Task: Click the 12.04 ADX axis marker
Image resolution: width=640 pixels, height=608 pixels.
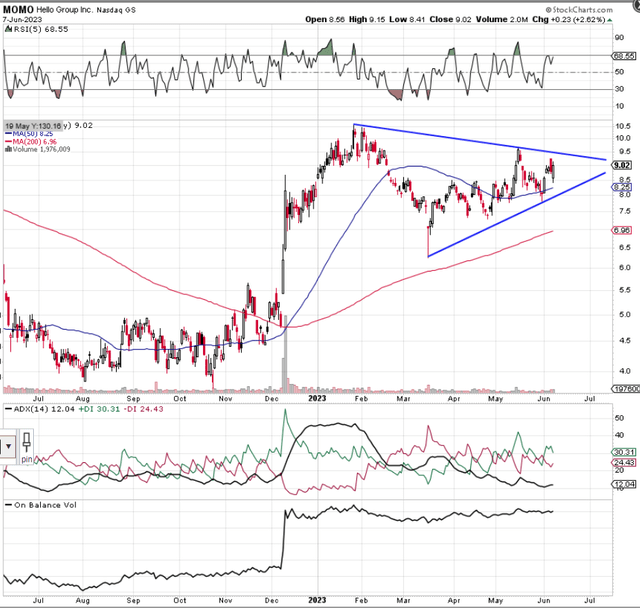Action: [624, 484]
